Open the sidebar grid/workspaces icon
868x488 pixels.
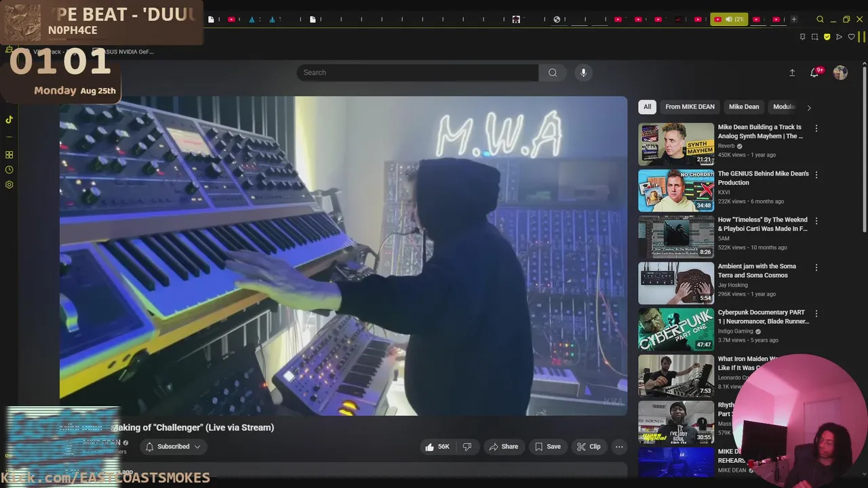click(x=9, y=155)
